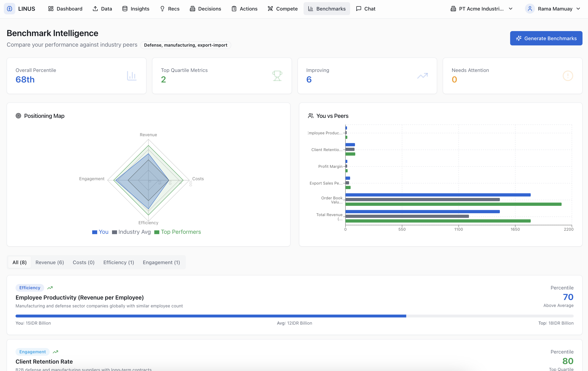The width and height of the screenshot is (588, 371).
Task: Switch to the Revenue (6) tab
Action: click(50, 262)
